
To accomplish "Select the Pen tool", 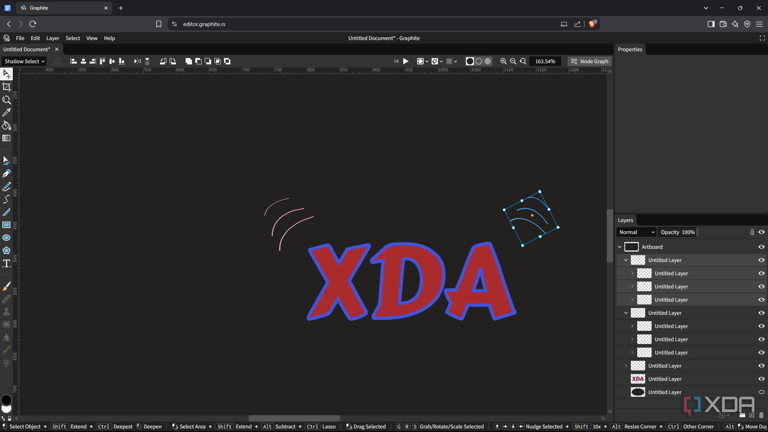I will click(x=6, y=173).
